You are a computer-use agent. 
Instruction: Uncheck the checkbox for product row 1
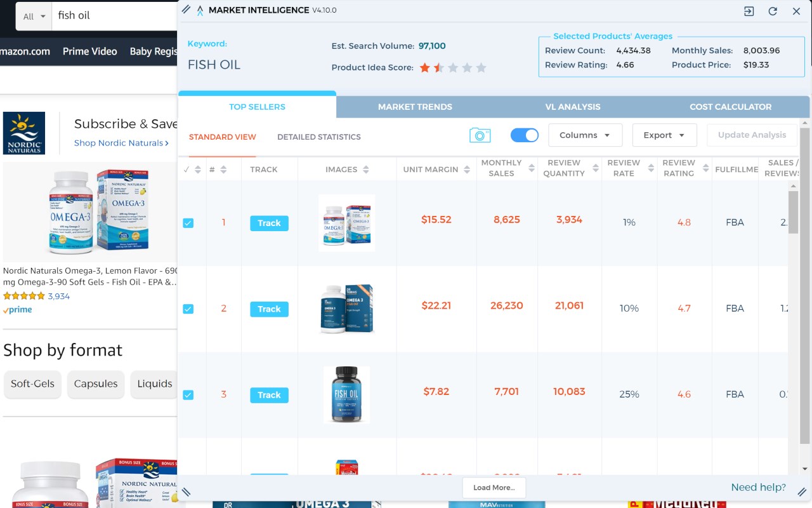pos(188,223)
